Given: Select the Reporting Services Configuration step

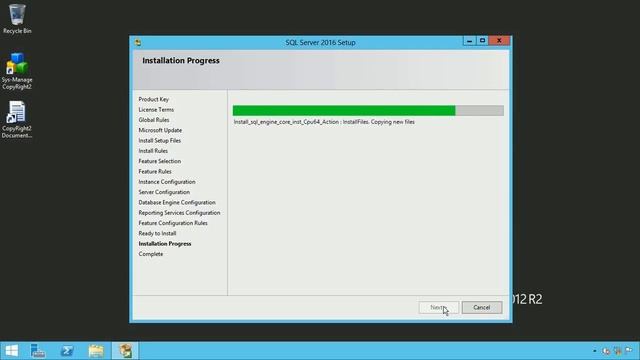Looking at the screenshot, I should click(179, 213).
